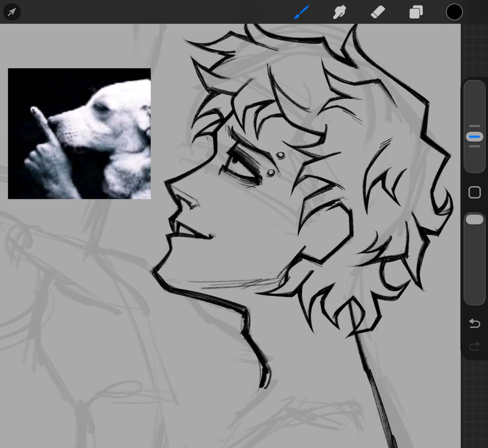488x448 pixels.
Task: Open the Transform arrow tool
Action: tap(11, 12)
